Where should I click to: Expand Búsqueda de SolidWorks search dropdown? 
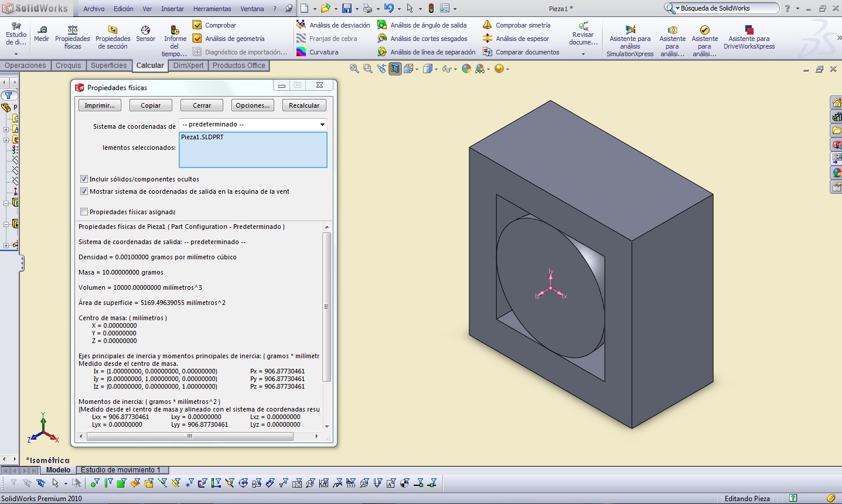point(677,8)
